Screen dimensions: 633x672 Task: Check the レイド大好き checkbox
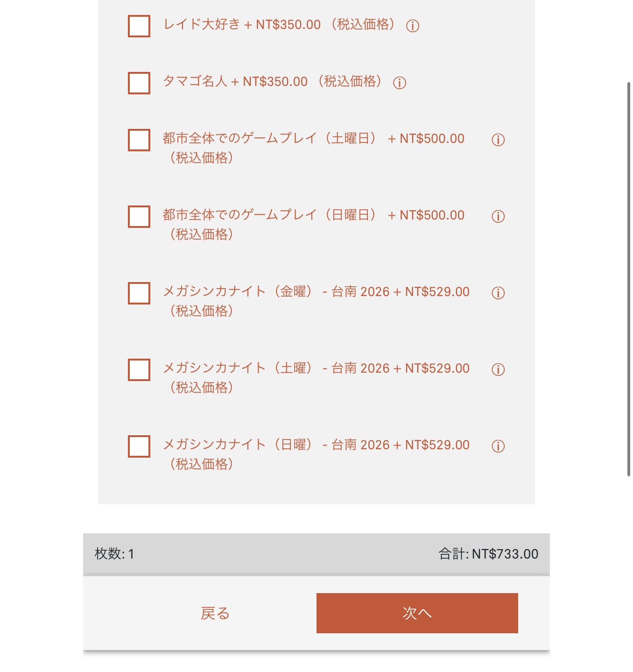[x=139, y=26]
